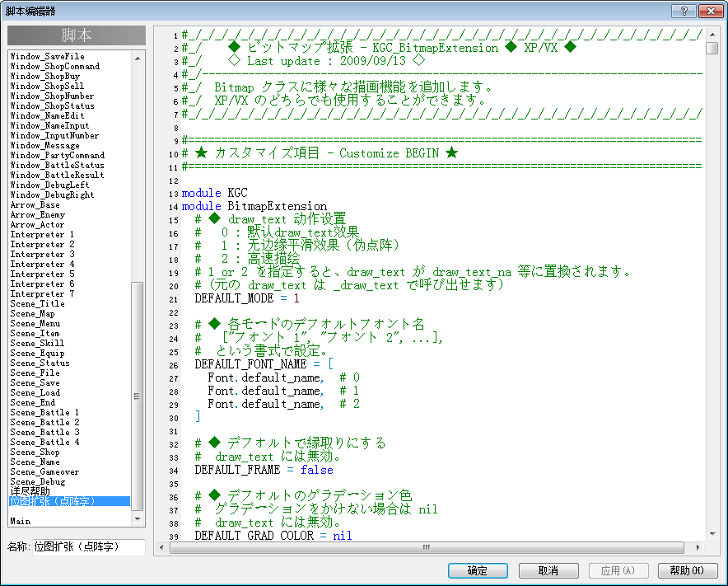Open the Scene_Map script
The width and height of the screenshot is (728, 586).
tap(32, 314)
